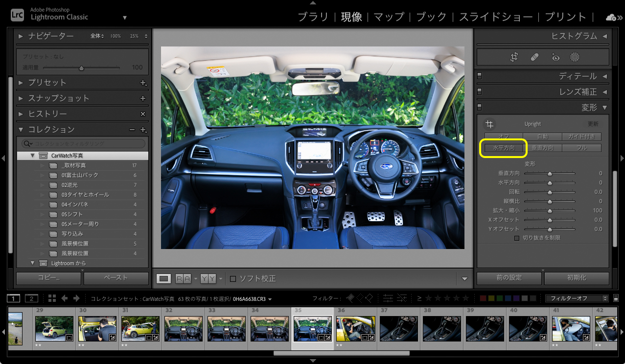Click the Paste (ペースト) button
Screen dimensions: 625x364
coord(116,278)
